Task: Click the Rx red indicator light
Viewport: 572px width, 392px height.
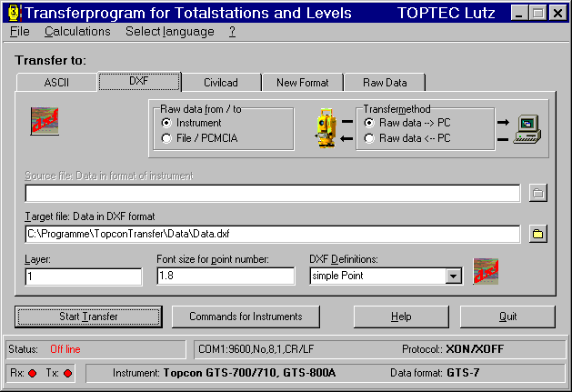Action: [31, 373]
